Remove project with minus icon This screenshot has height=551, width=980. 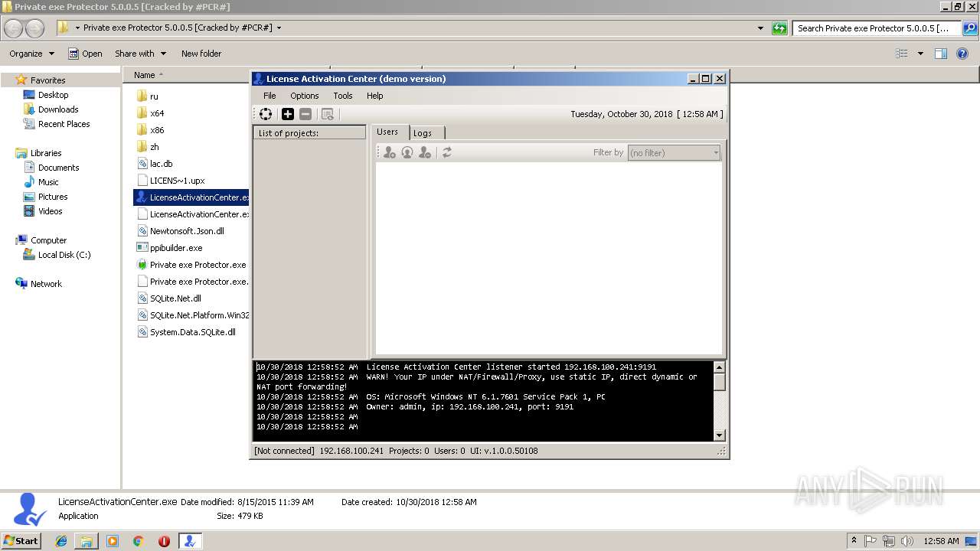(x=305, y=114)
